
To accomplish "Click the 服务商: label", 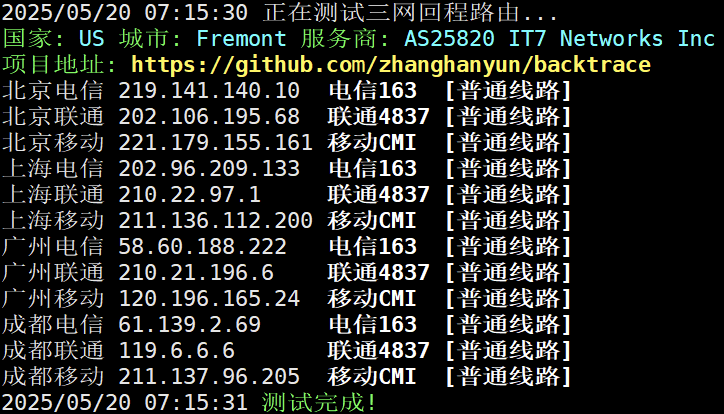I will (345, 38).
